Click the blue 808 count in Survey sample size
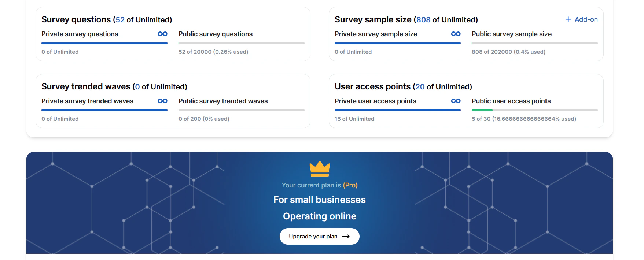644x260 pixels. tap(423, 19)
